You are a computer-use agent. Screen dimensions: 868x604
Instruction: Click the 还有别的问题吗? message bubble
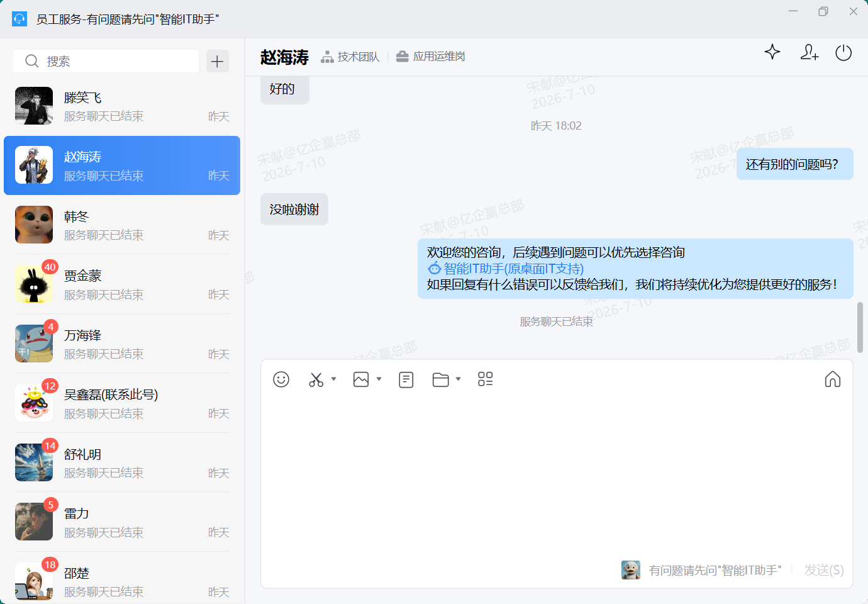pyautogui.click(x=795, y=164)
